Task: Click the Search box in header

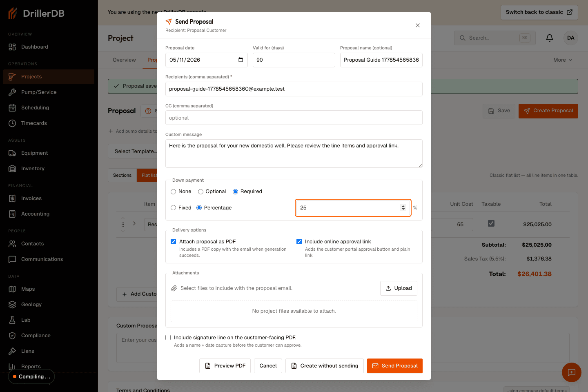Action: [494, 38]
